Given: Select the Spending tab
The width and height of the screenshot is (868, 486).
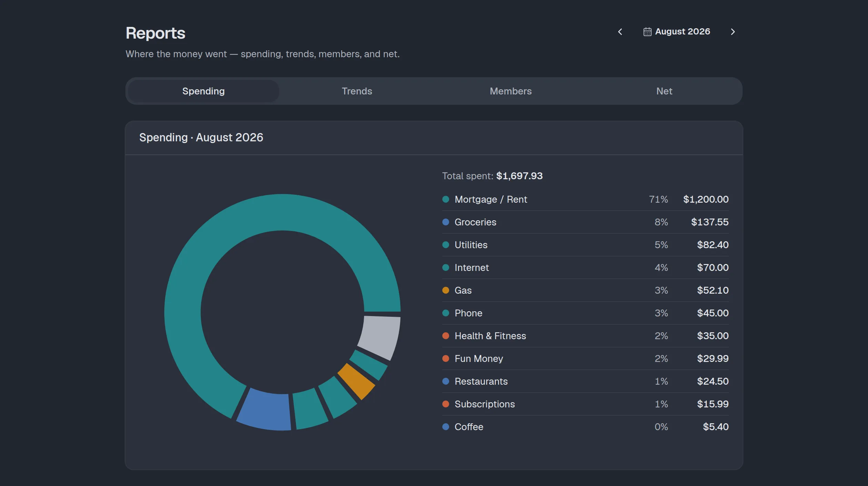Looking at the screenshot, I should (x=204, y=91).
